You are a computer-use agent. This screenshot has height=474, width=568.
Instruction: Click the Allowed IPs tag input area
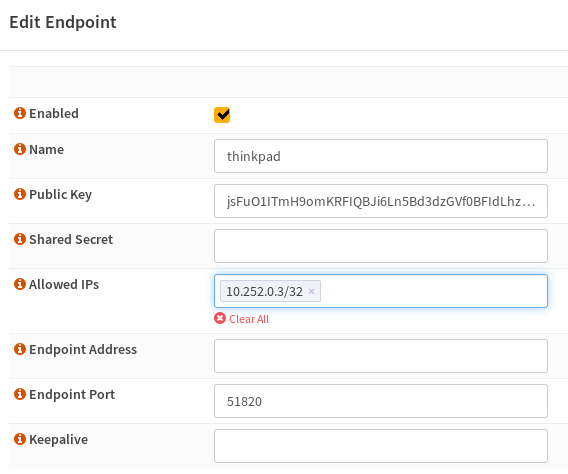(x=433, y=291)
